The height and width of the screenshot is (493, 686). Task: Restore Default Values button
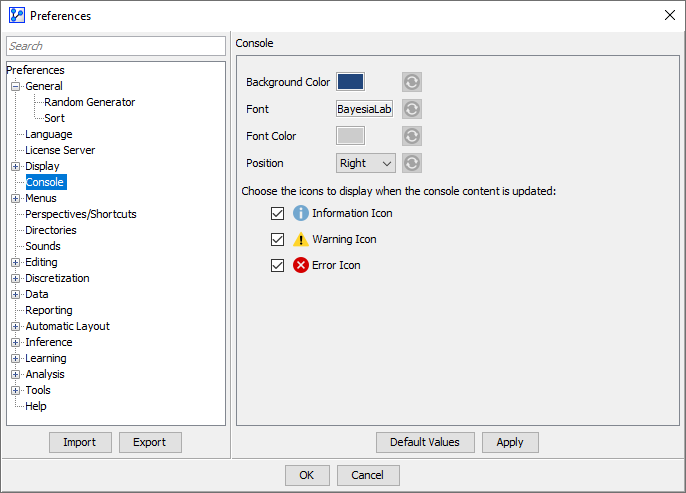coord(425,442)
